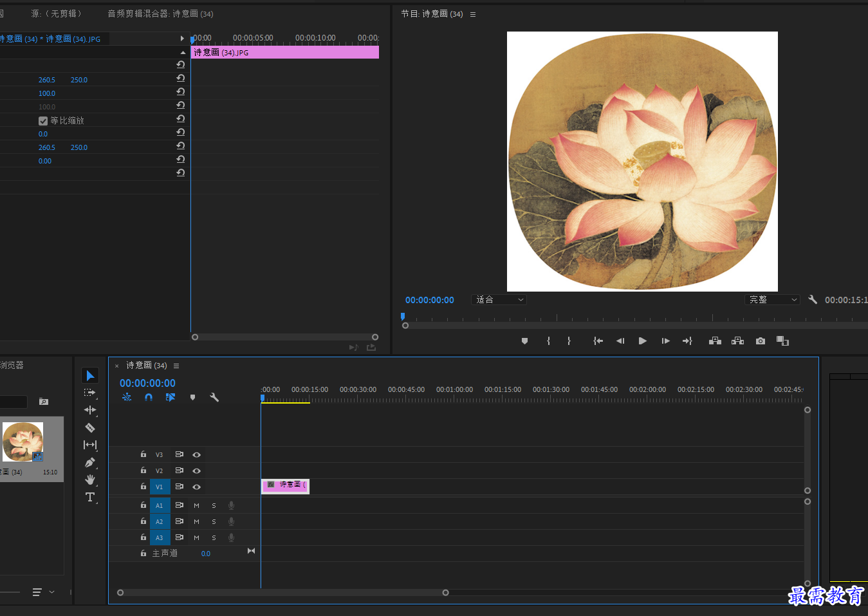This screenshot has width=868, height=616.
Task: Open Program panel 节目 menu icon
Action: coord(473,14)
